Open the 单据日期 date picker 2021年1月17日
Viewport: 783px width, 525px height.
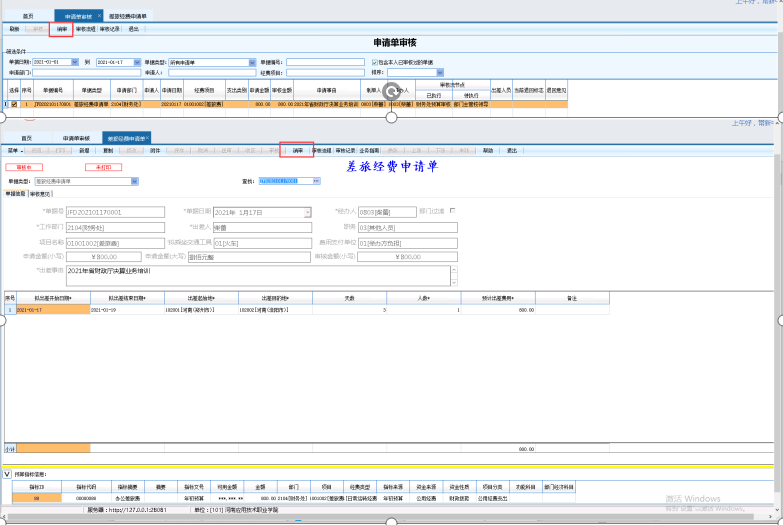tap(308, 212)
